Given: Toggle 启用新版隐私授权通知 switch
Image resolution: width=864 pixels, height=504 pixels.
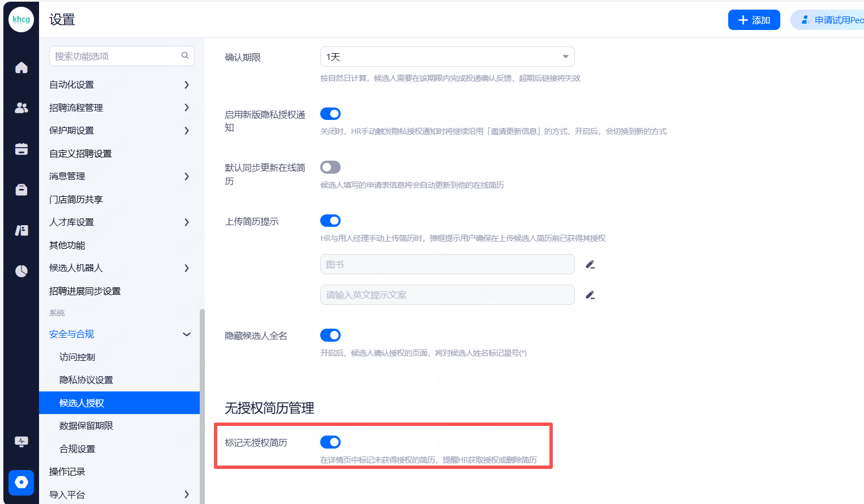Looking at the screenshot, I should point(330,114).
